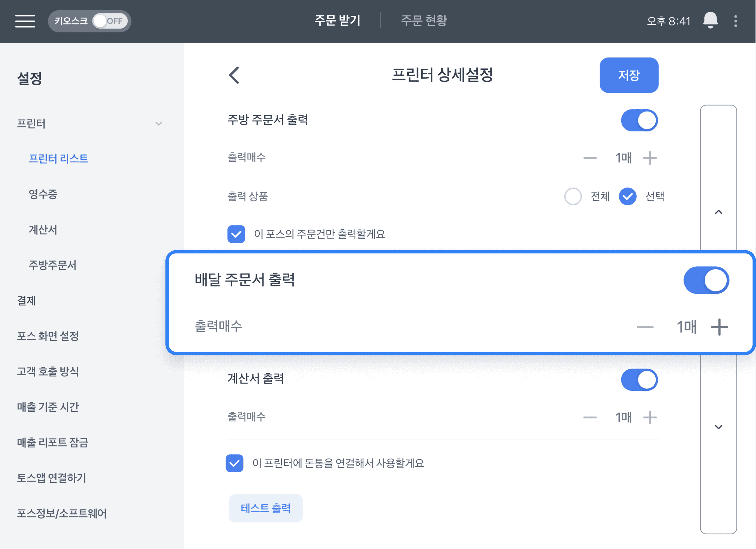Open 포스정보/소프트웨어 settings item
The height and width of the screenshot is (549, 756).
(x=62, y=513)
